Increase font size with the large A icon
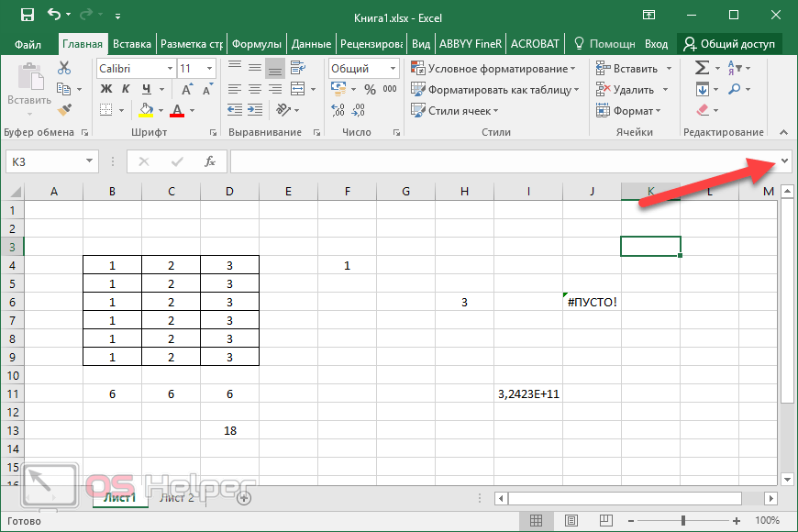Screen dimensions: 798x532 [188, 89]
